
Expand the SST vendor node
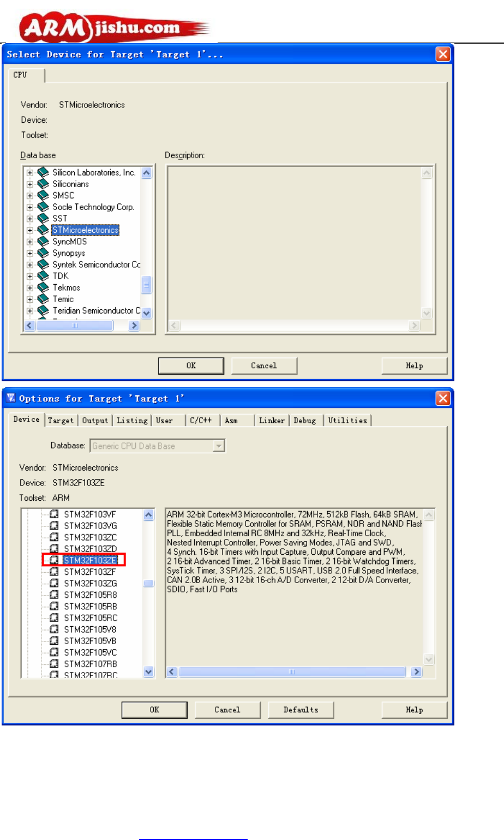pyautogui.click(x=30, y=219)
